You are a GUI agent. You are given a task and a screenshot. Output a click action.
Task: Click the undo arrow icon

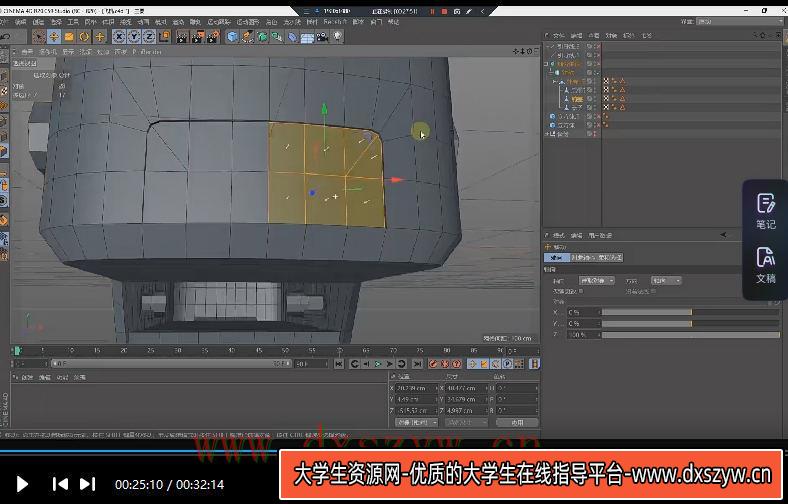(x=6, y=37)
